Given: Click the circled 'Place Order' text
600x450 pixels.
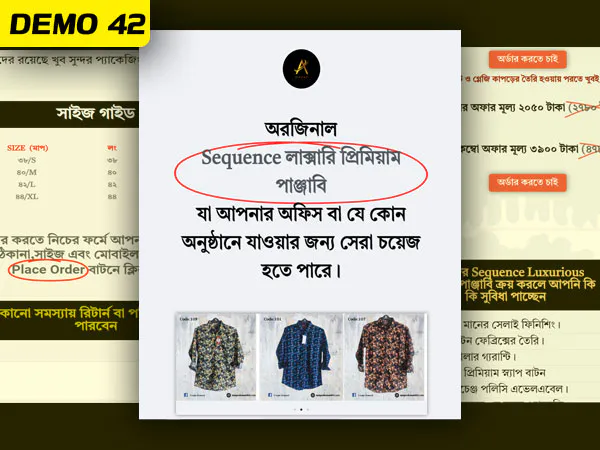Looking at the screenshot, I should 48,269.
